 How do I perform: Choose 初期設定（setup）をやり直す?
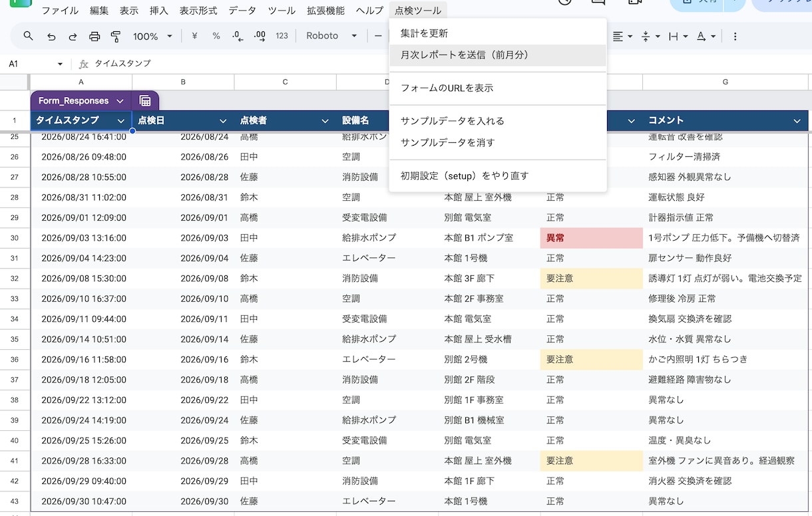[498, 176]
